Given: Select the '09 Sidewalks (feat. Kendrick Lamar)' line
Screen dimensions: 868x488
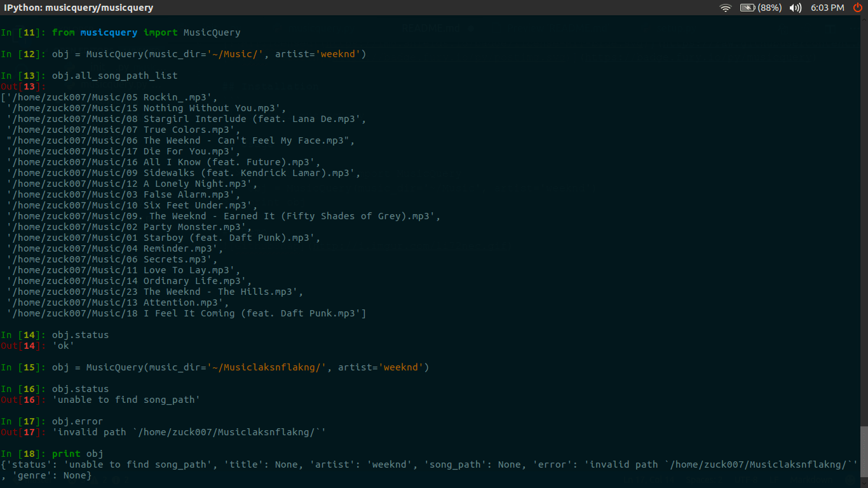Looking at the screenshot, I should 184,173.
